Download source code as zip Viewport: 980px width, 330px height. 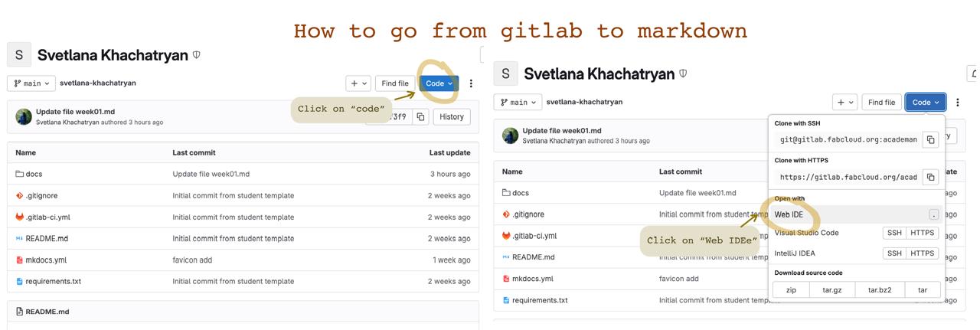coord(791,290)
